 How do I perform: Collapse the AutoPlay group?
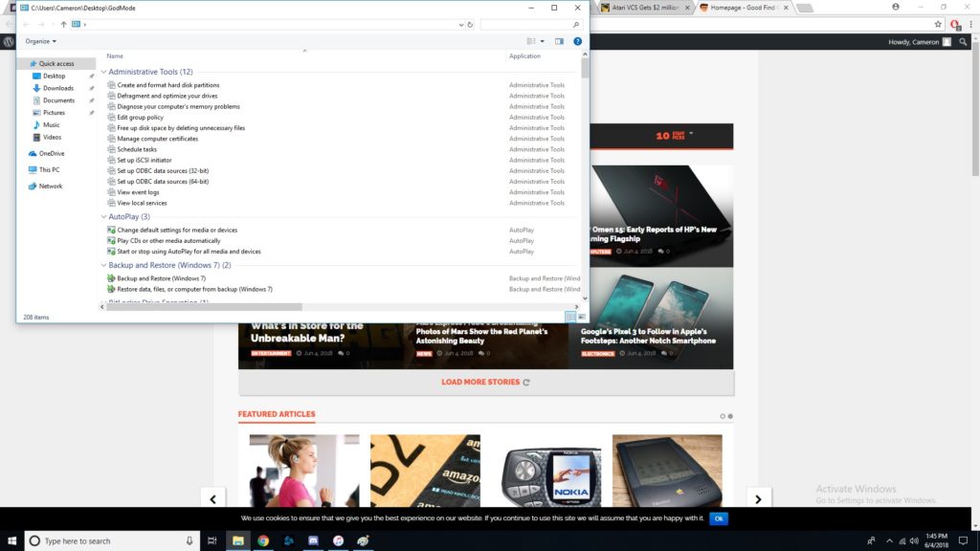(x=103, y=217)
